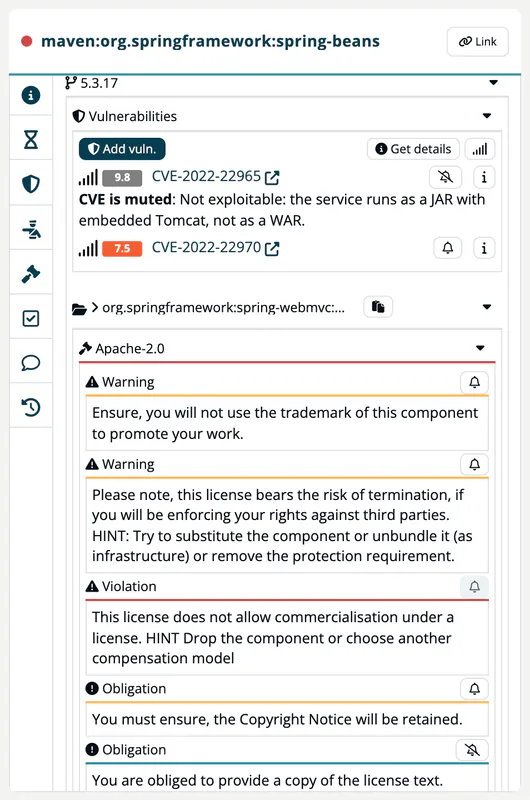This screenshot has width=530, height=800.
Task: Show info for CVE-2022-22970
Action: click(x=484, y=248)
